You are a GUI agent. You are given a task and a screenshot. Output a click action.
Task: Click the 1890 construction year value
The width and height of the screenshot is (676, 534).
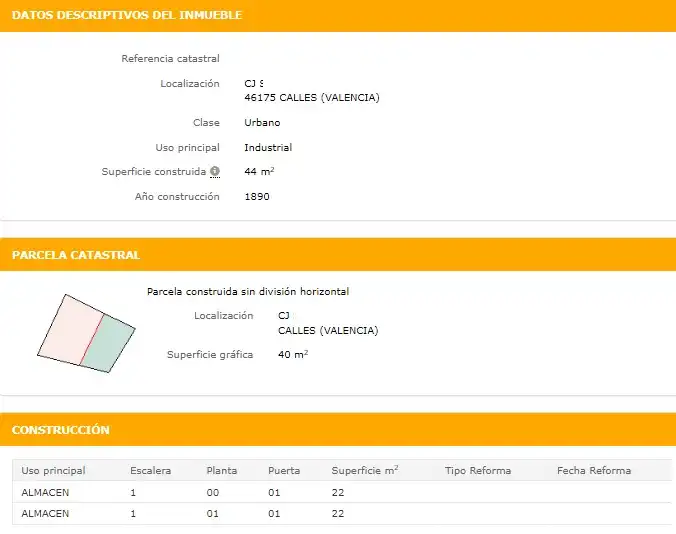coord(257,197)
